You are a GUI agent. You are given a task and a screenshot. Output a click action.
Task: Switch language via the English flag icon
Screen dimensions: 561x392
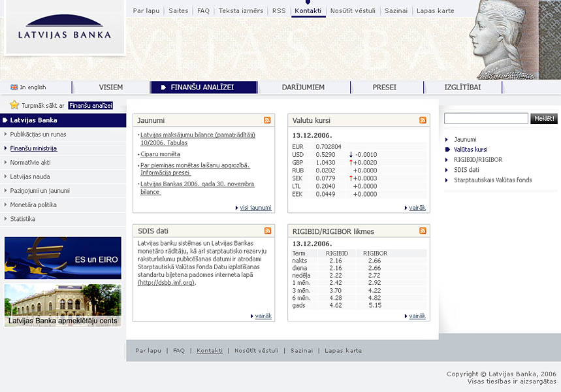point(14,88)
